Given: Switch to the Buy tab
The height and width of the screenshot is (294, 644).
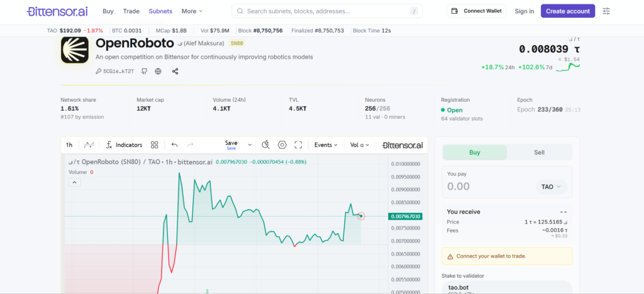Looking at the screenshot, I should pyautogui.click(x=475, y=152).
